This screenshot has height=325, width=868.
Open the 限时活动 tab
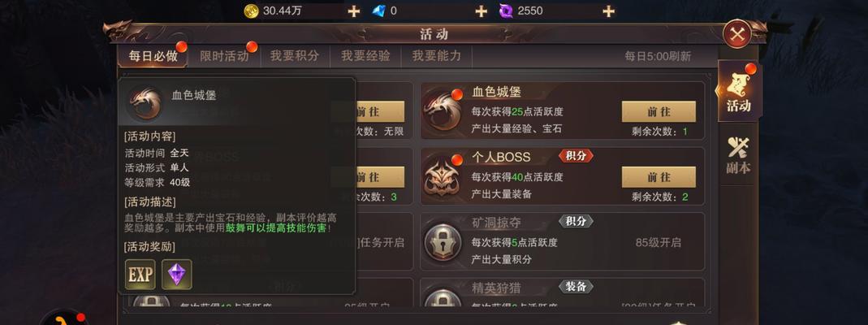[x=223, y=56]
